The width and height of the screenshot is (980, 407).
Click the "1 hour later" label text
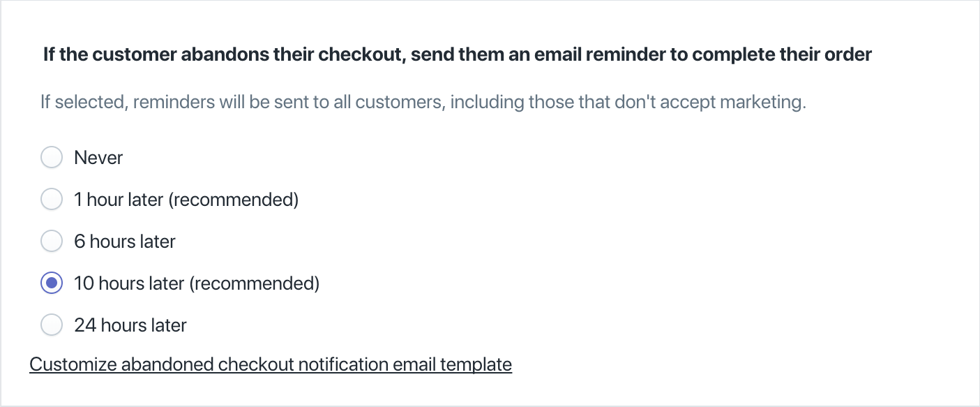119,200
